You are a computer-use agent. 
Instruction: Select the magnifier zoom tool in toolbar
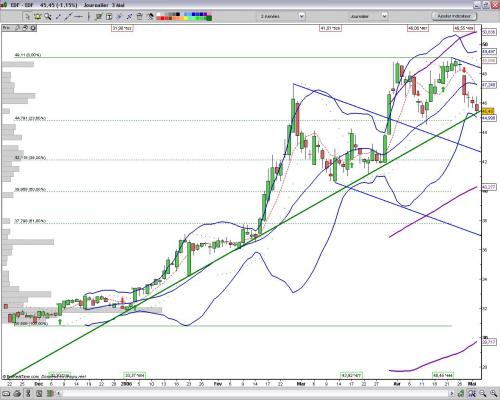coord(48,17)
